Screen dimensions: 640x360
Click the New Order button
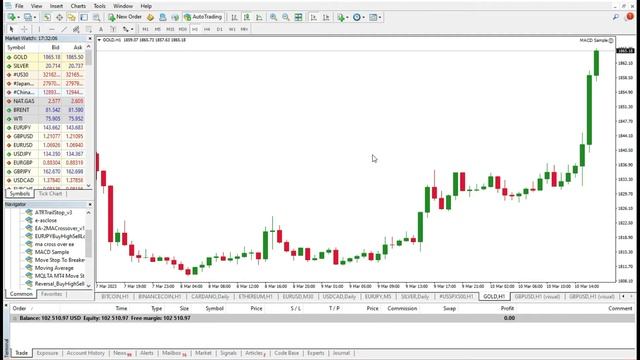pos(125,17)
